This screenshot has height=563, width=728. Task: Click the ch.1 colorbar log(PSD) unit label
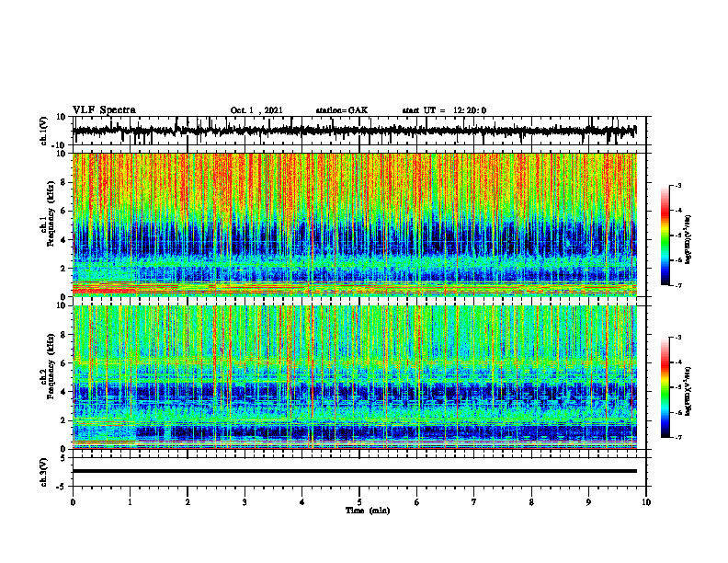[x=689, y=239]
